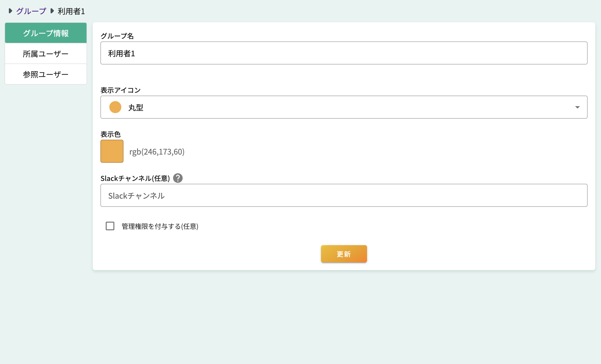Switch to the 所属ユーザー tab

click(46, 53)
